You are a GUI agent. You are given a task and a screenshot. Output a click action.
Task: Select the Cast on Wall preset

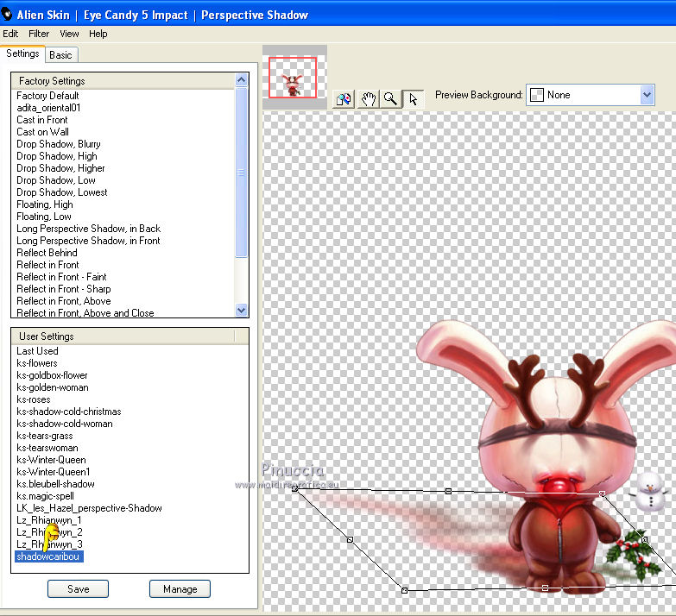click(x=42, y=132)
